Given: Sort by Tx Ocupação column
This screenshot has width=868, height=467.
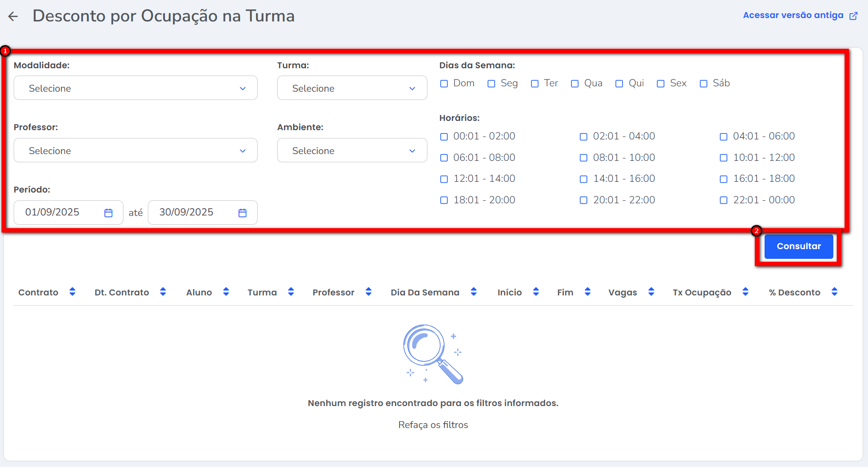Looking at the screenshot, I should pyautogui.click(x=745, y=292).
